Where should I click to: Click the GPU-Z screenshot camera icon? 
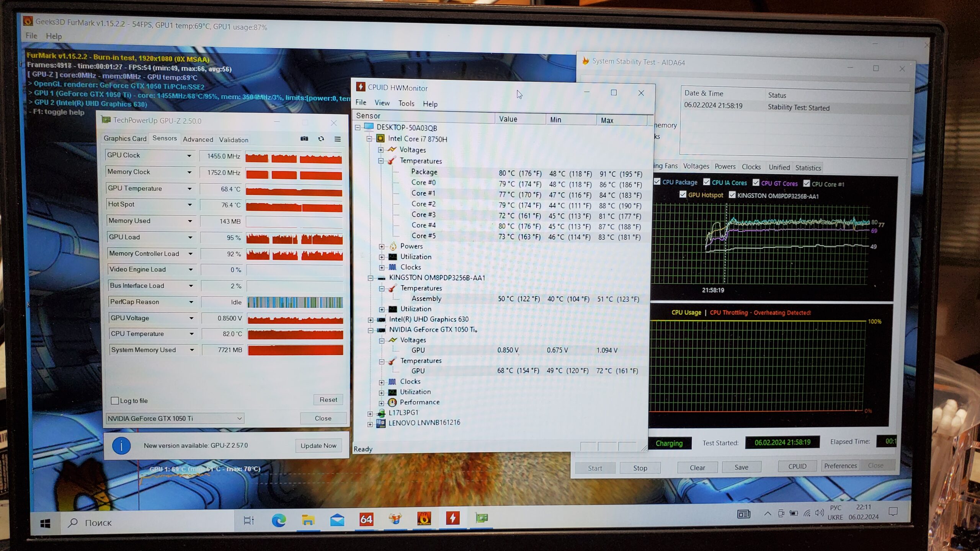(304, 139)
